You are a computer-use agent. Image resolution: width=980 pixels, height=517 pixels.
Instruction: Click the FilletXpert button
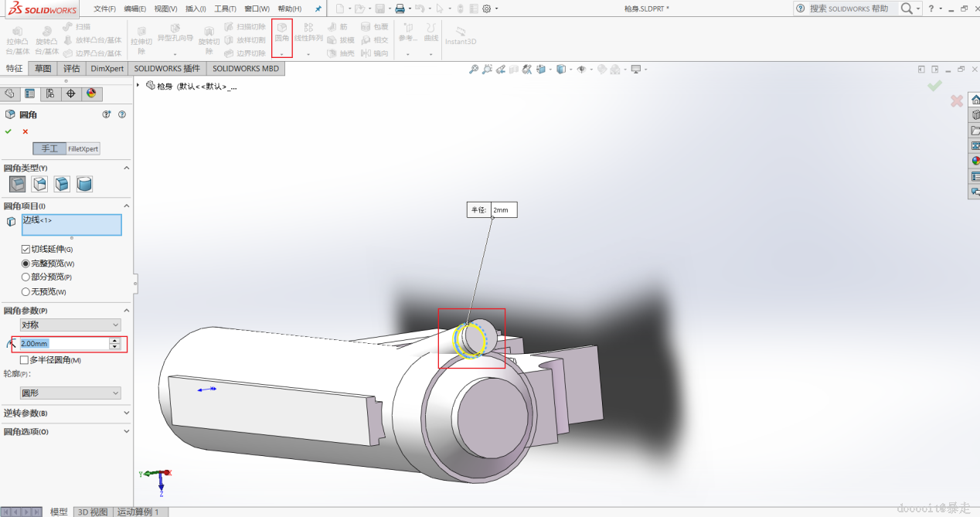83,148
